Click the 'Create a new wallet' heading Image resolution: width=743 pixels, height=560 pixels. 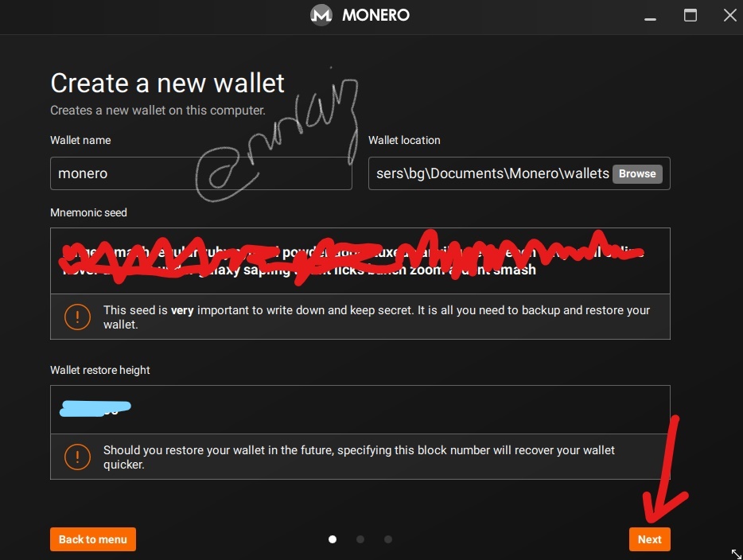pos(167,84)
